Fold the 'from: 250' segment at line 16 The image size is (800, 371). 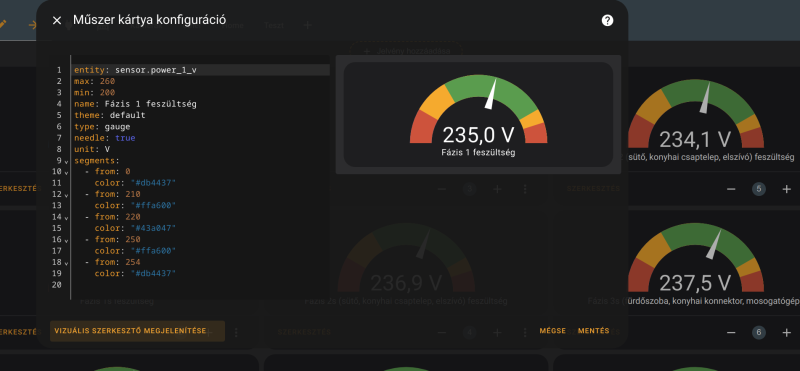(x=66, y=240)
